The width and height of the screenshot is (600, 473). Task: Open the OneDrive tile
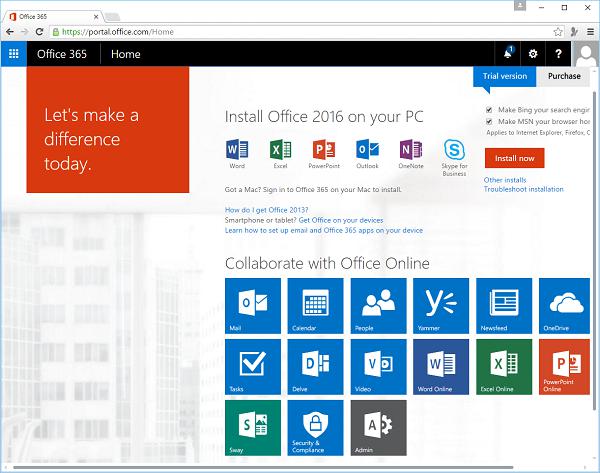[x=567, y=305]
